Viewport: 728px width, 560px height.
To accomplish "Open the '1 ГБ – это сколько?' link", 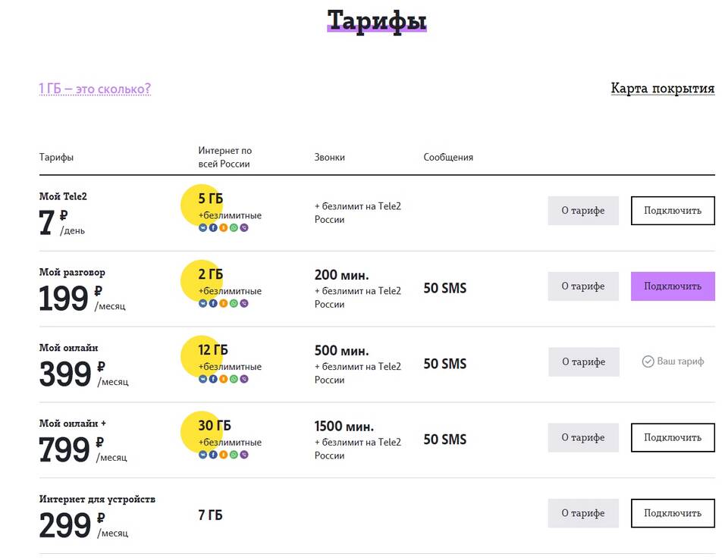I will click(95, 89).
